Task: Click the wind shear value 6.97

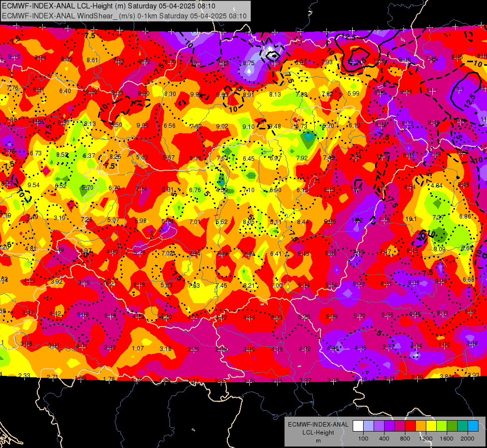Action: (x=276, y=158)
